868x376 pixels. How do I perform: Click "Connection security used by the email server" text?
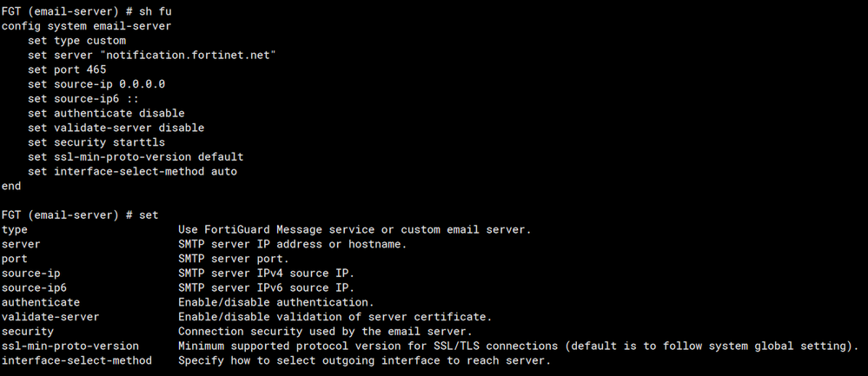(x=325, y=331)
